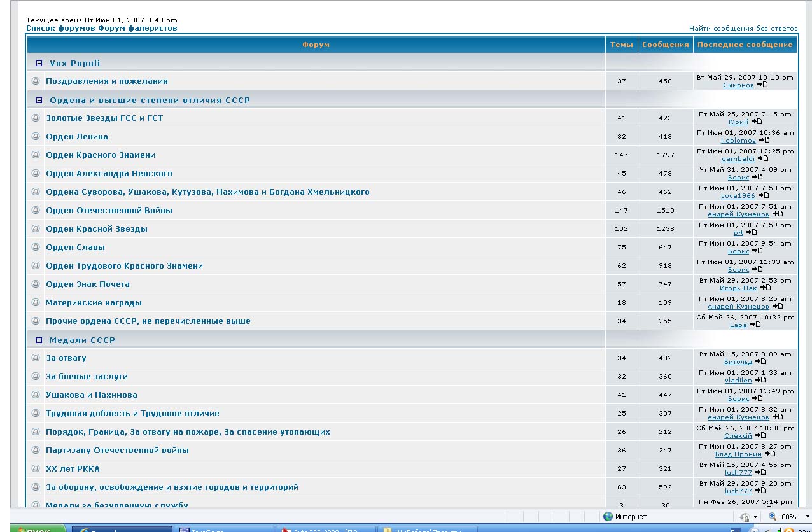Collapse the Vox Populi category
Viewport: 812px width, 532px height.
39,64
